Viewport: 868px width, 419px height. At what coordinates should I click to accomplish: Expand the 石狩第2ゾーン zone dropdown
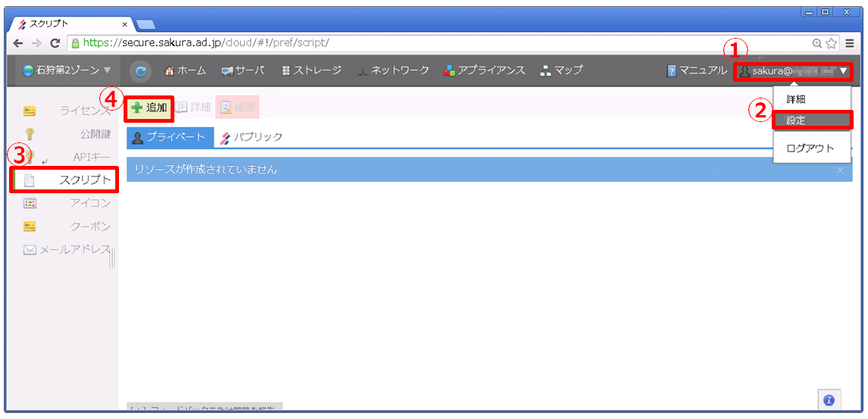coord(67,70)
